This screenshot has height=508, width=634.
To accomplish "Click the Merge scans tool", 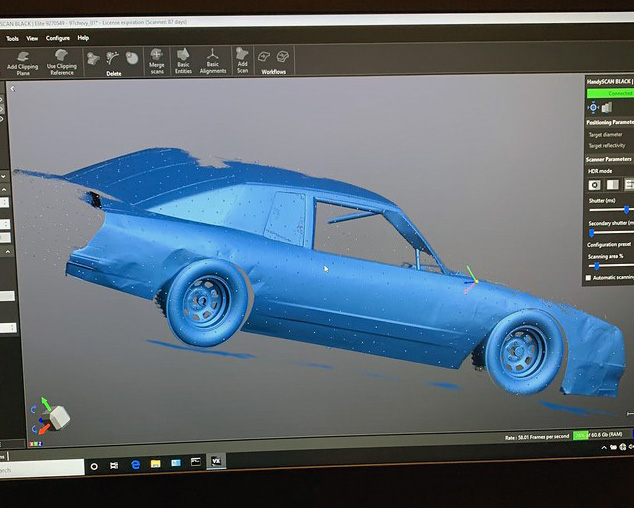I will (x=156, y=61).
